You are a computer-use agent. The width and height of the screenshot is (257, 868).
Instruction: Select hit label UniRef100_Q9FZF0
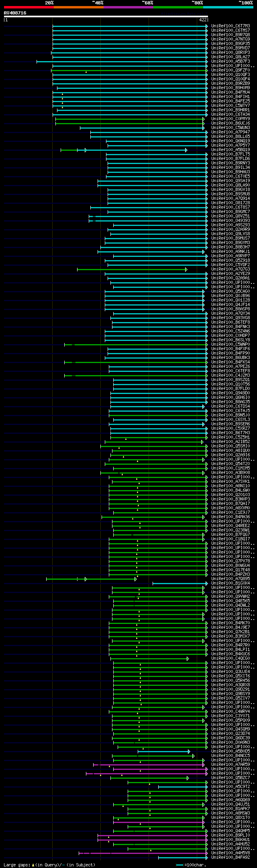pos(230,70)
